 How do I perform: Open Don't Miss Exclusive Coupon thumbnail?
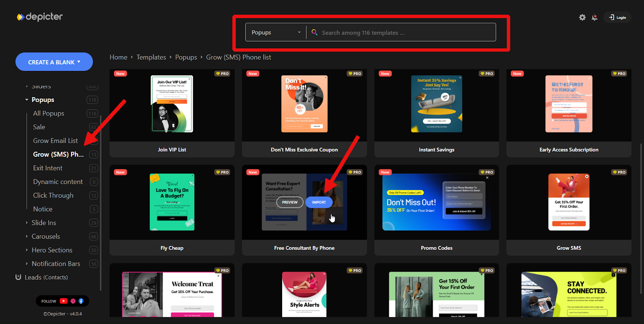304,104
